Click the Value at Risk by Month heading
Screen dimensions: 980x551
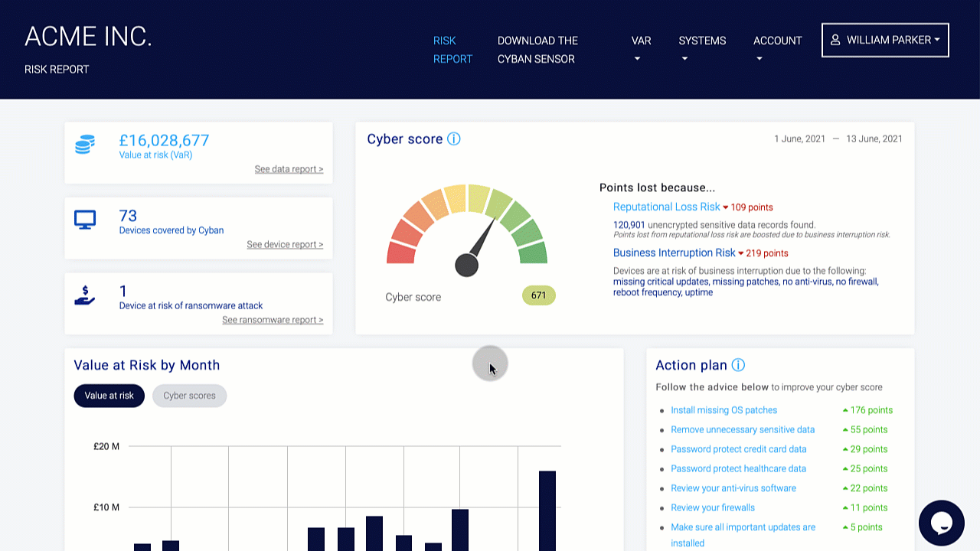click(147, 365)
